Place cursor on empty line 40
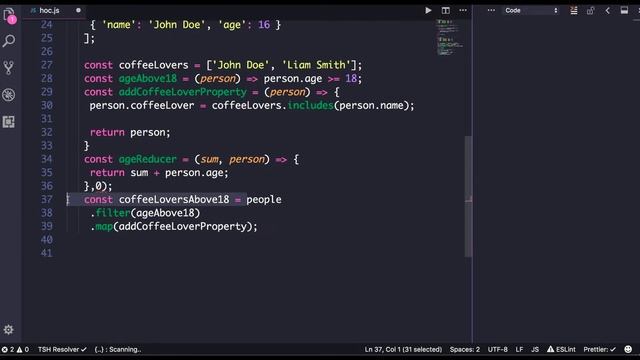640x360 pixels. click(261, 240)
